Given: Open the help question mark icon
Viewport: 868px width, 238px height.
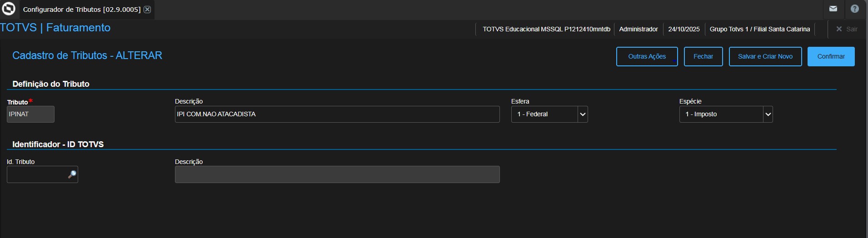Looking at the screenshot, I should click(x=855, y=9).
